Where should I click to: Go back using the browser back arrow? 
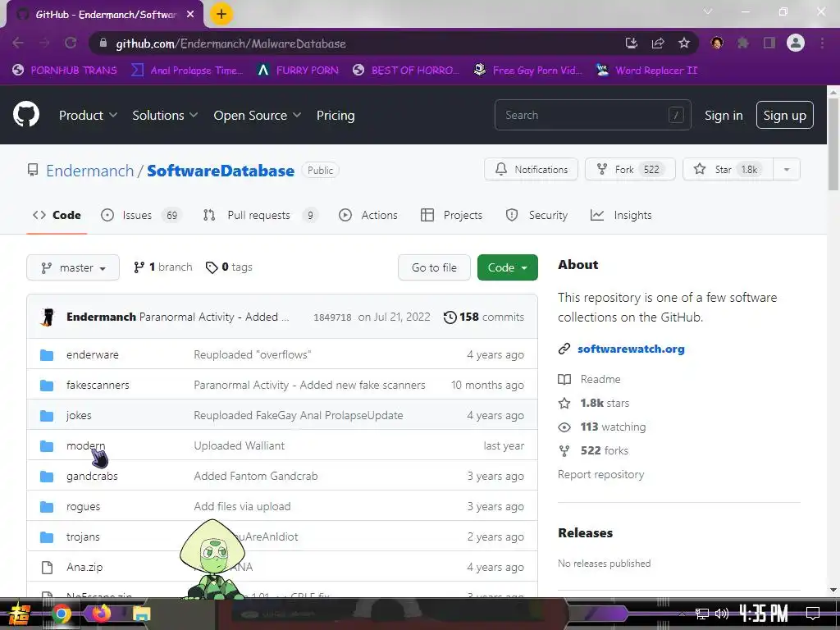(18, 43)
